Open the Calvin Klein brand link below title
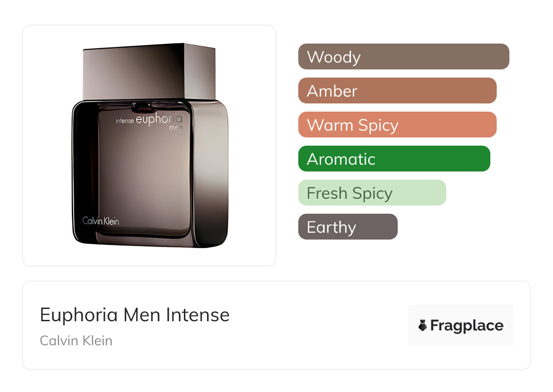The width and height of the screenshot is (553, 392). tap(76, 340)
